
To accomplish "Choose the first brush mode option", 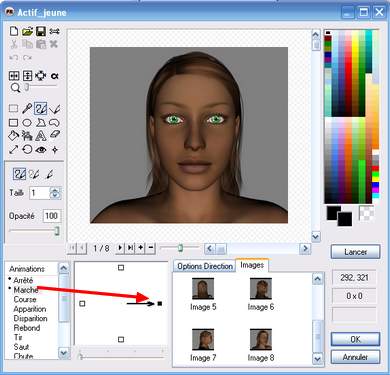I will coord(19,174).
